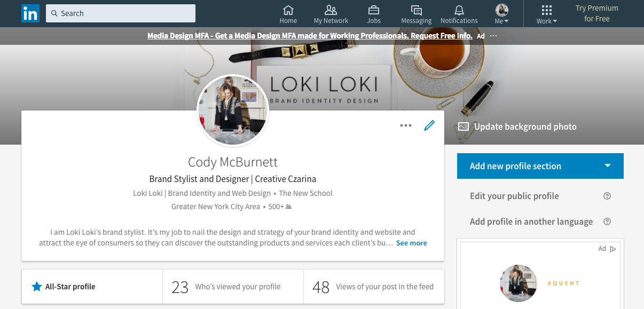Open Notifications via the bell icon
644x309 pixels.
coord(459,10)
